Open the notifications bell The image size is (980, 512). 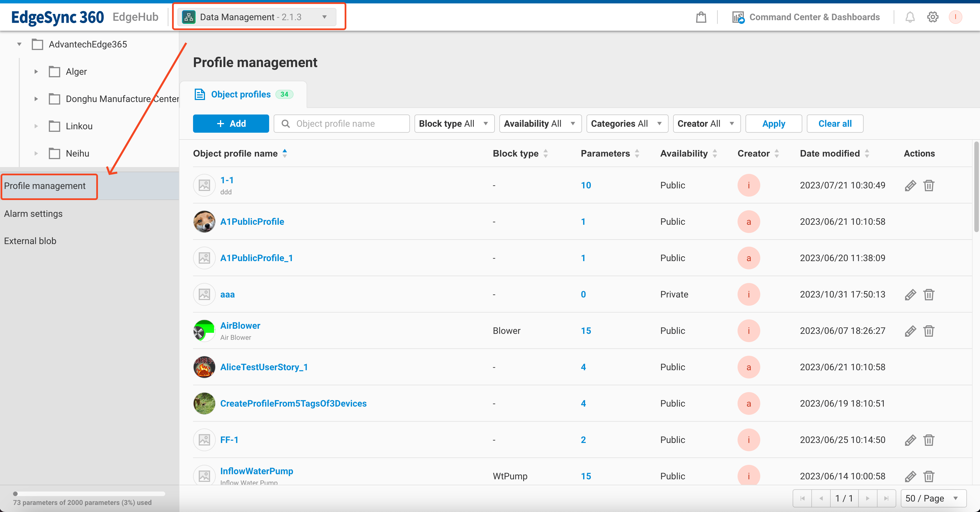coord(910,17)
